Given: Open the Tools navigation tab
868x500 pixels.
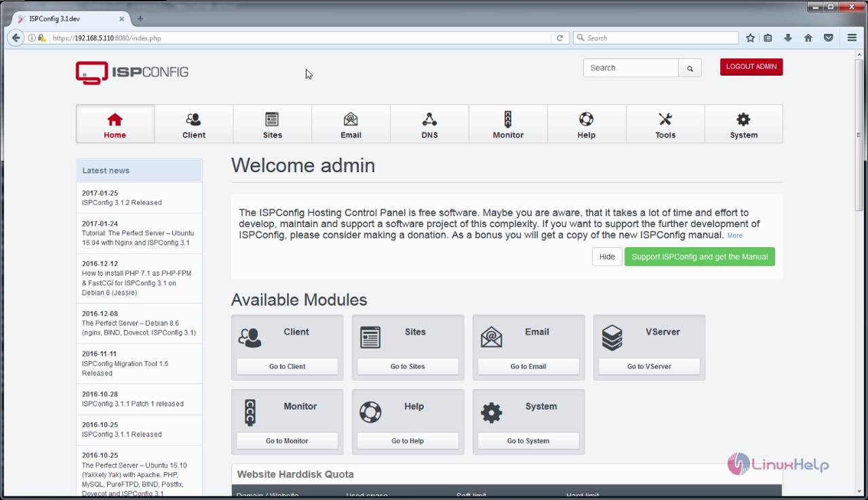Looking at the screenshot, I should click(x=665, y=124).
